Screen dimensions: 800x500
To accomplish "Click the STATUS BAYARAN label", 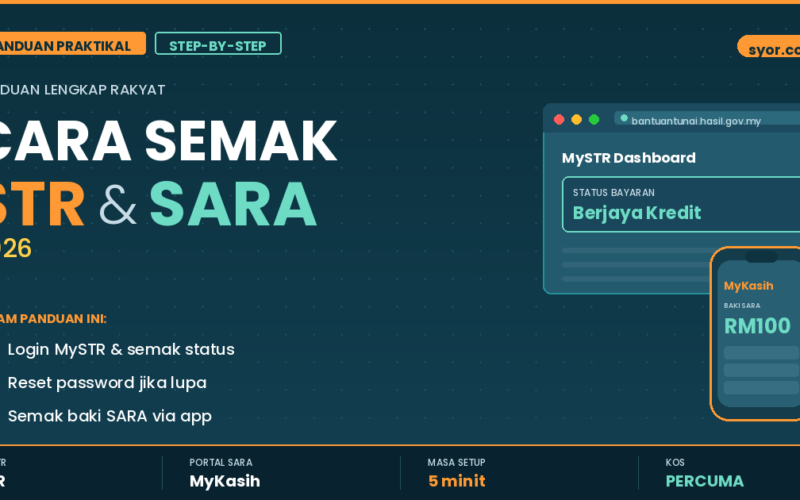I will [614, 192].
